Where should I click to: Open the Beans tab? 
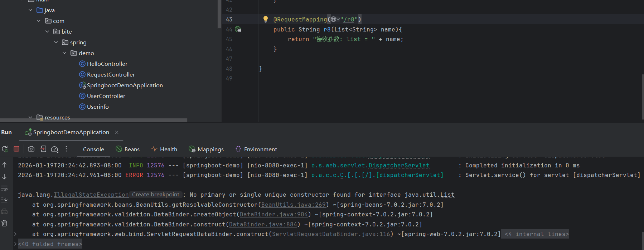128,149
